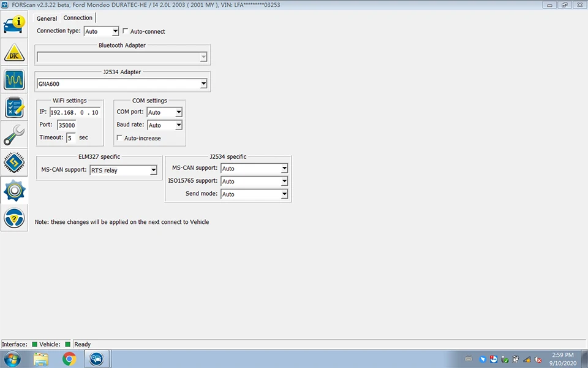Click the WiFi Port field
Viewport: 588px width, 368px height.
[x=67, y=125]
